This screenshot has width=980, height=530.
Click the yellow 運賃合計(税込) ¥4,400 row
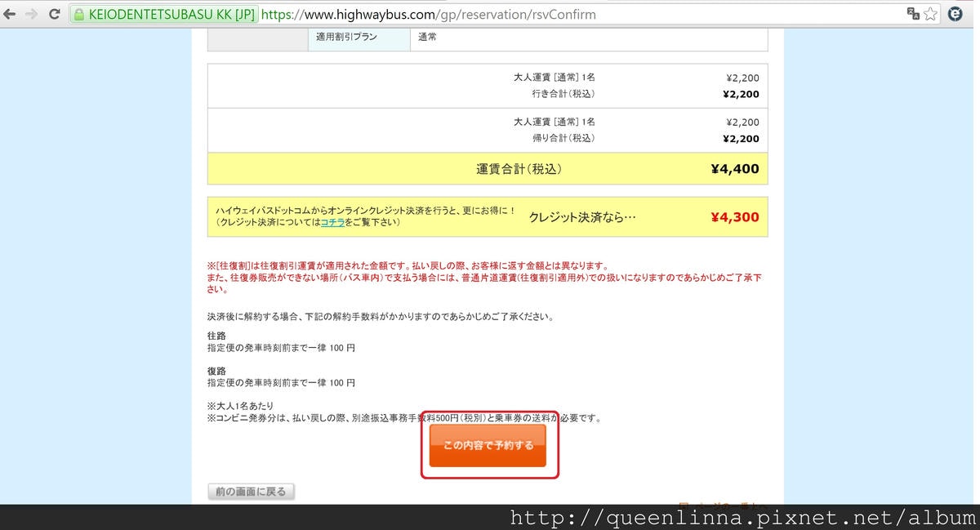pos(488,169)
